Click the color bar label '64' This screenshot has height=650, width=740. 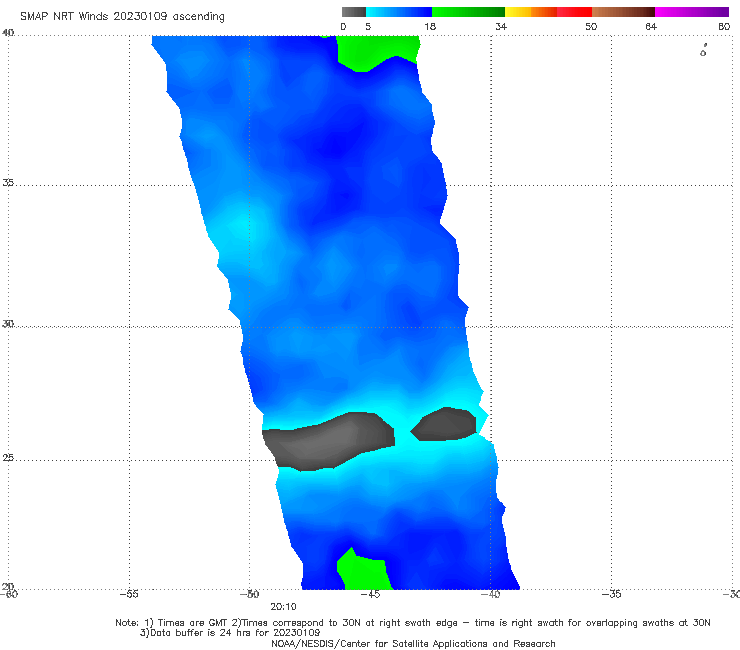pos(651,27)
